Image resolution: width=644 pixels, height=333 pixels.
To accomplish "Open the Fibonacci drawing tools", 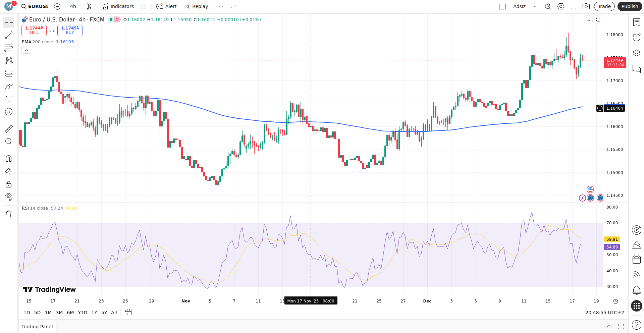I will (8, 48).
